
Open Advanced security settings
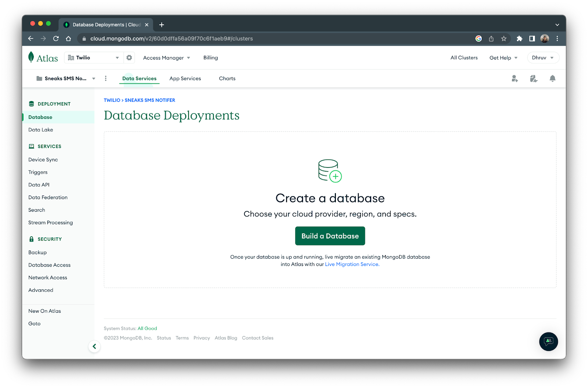pos(41,290)
